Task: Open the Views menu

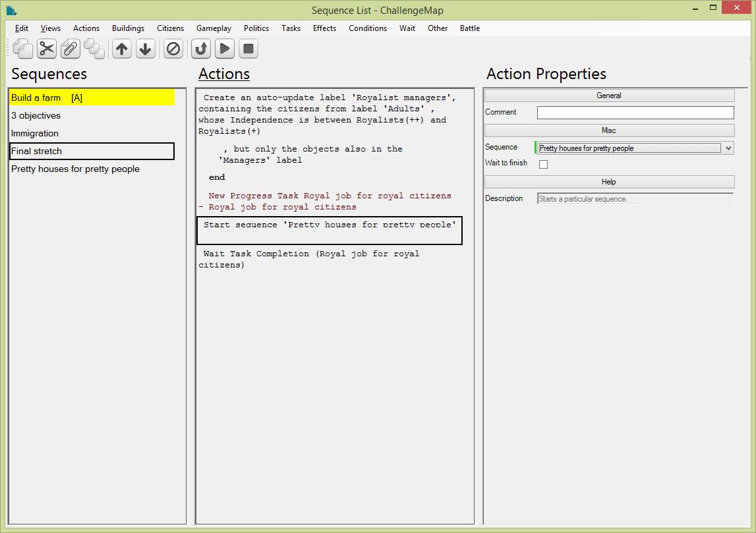Action: [x=51, y=28]
